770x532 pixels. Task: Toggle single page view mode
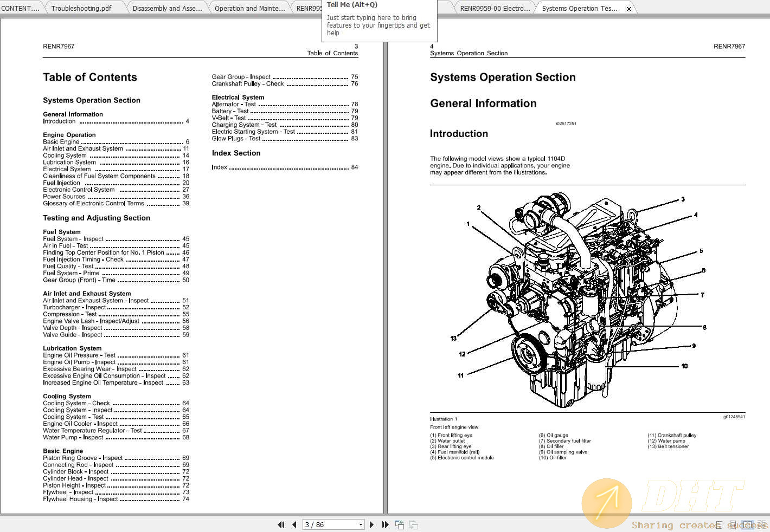click(x=720, y=524)
